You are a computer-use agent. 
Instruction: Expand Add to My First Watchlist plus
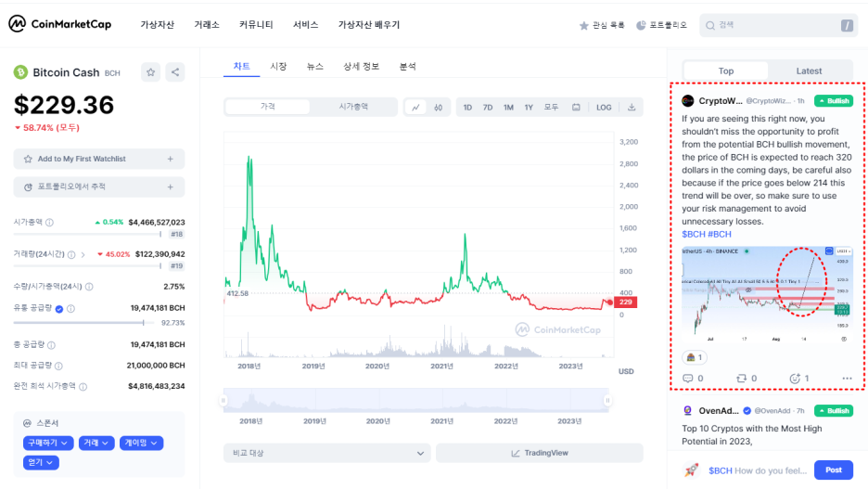(171, 159)
